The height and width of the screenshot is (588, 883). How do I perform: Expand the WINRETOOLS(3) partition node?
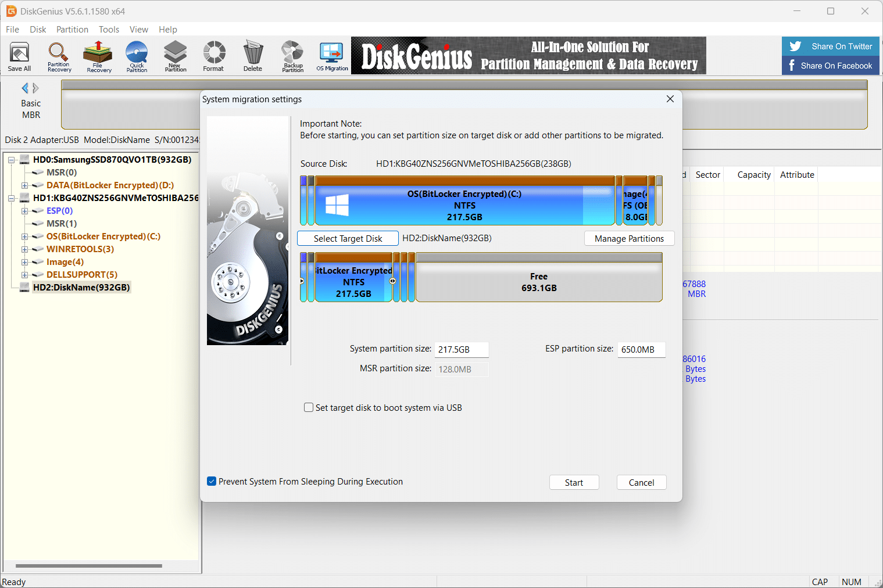coord(23,249)
